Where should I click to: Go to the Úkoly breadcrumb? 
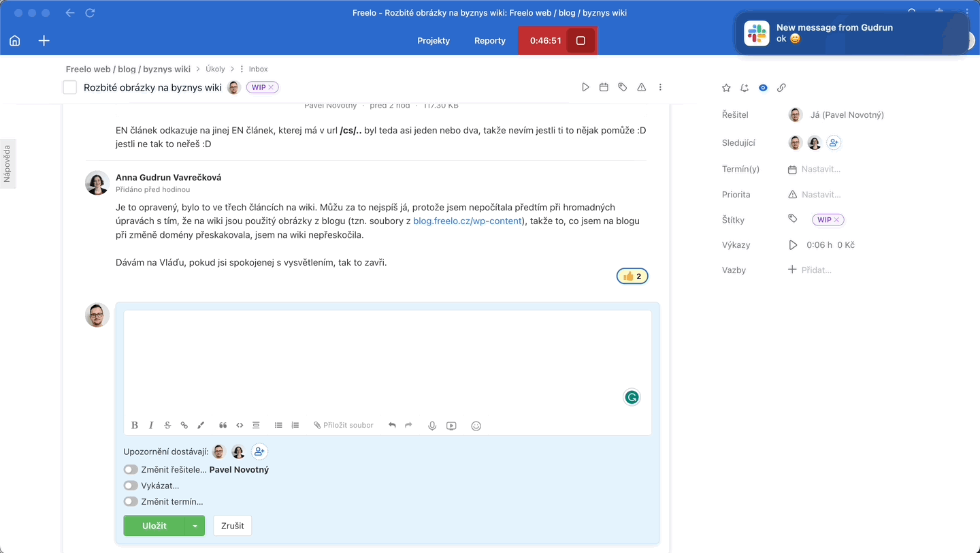(x=215, y=69)
